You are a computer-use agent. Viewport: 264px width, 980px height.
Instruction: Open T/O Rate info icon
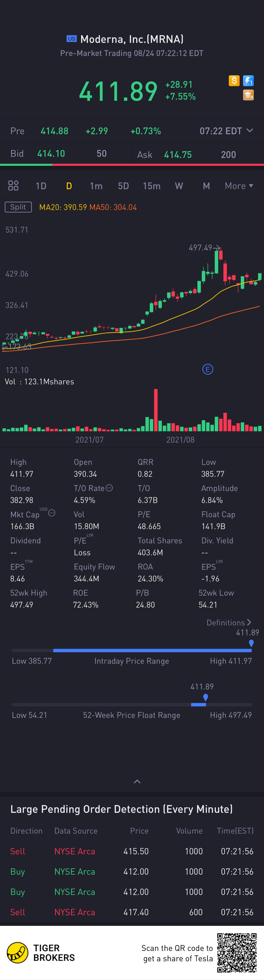[109, 488]
